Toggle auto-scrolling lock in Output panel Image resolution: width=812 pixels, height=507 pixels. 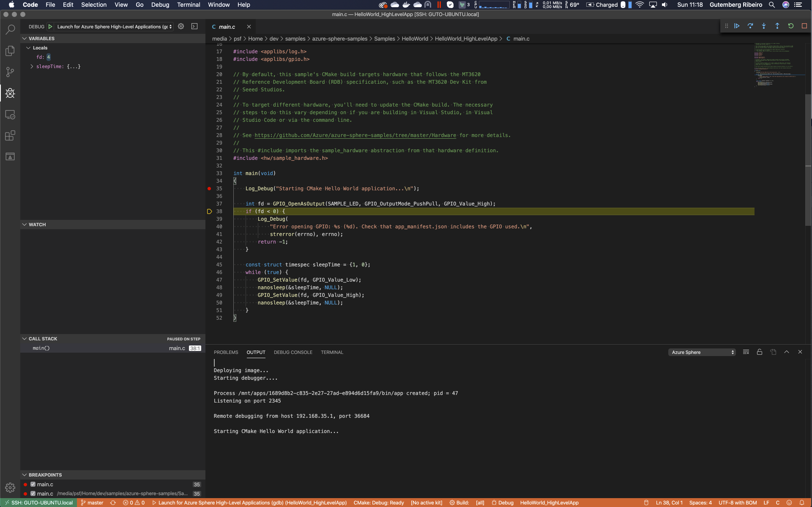(x=759, y=352)
